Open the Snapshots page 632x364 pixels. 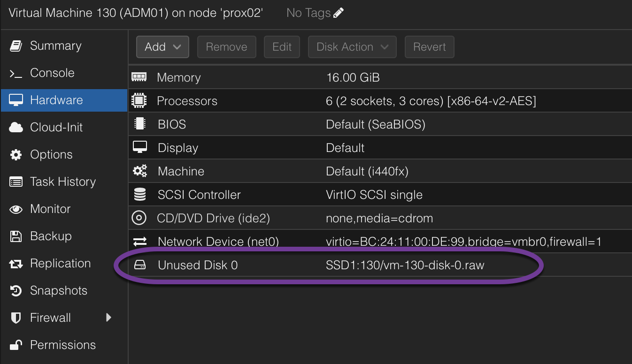59,290
